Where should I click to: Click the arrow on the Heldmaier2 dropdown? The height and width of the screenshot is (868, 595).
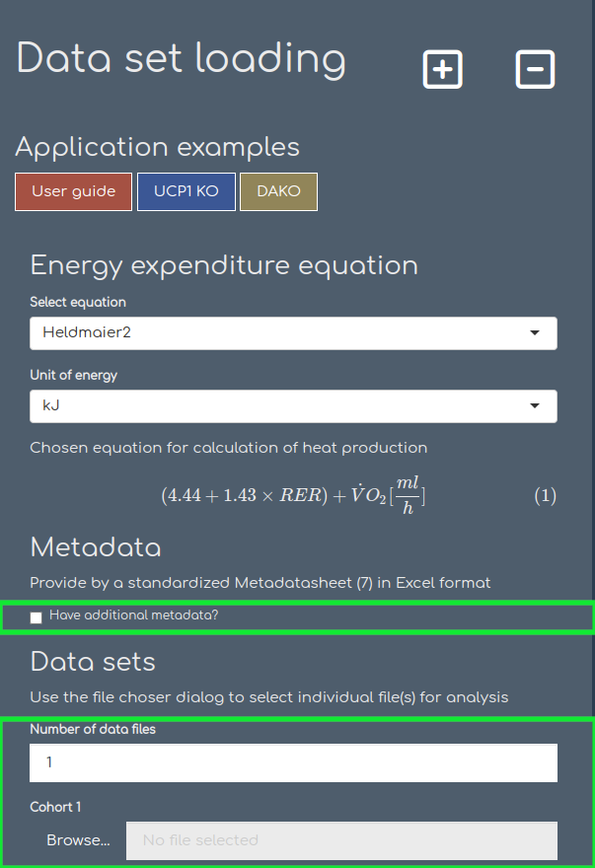tap(535, 332)
